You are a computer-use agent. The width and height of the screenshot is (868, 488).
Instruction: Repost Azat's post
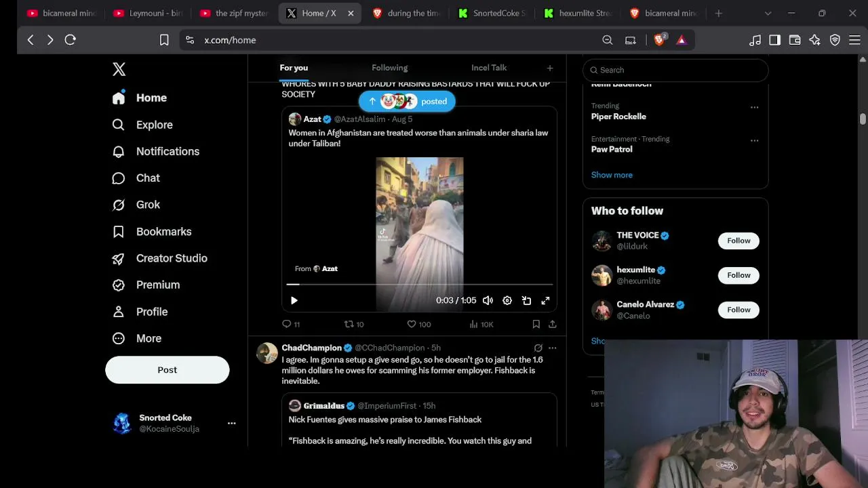354,324
